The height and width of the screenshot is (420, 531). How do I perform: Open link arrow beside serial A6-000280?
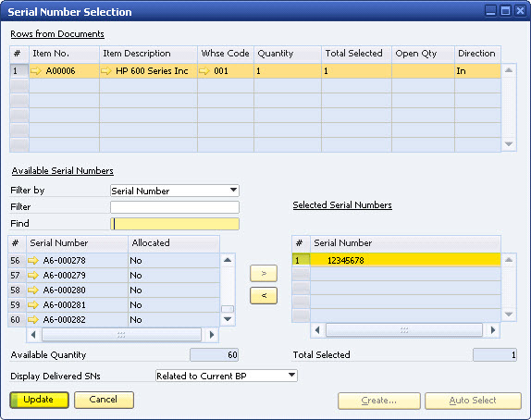(33, 290)
